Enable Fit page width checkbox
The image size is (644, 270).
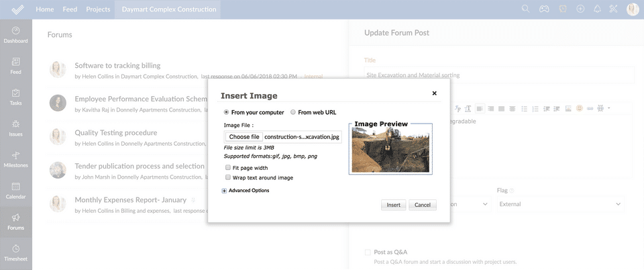click(x=228, y=167)
